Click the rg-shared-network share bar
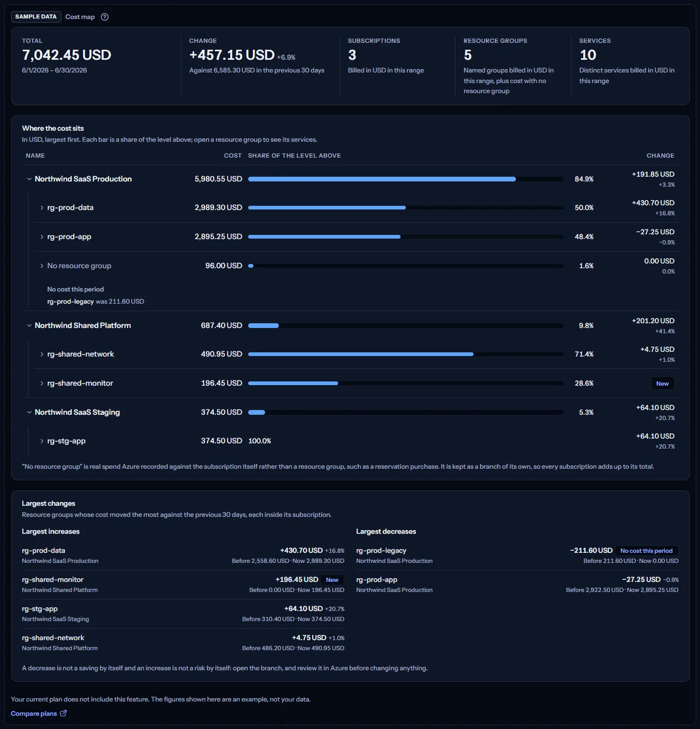The height and width of the screenshot is (729, 700). click(405, 354)
